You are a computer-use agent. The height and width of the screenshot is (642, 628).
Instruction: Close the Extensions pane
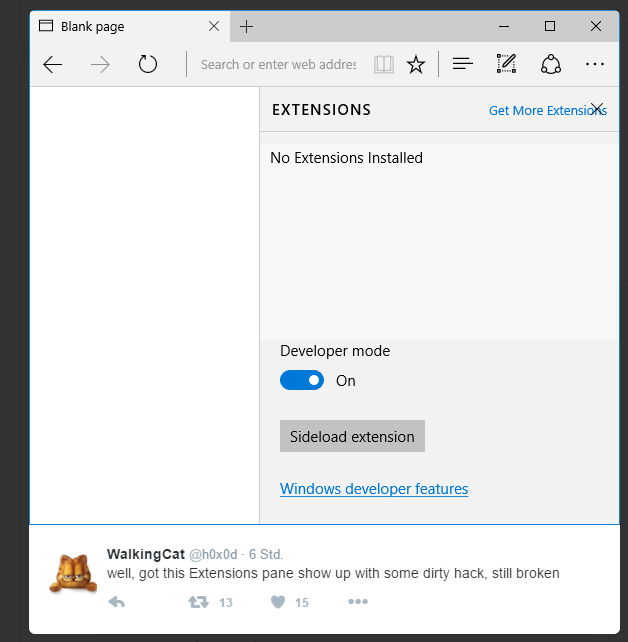tap(597, 109)
